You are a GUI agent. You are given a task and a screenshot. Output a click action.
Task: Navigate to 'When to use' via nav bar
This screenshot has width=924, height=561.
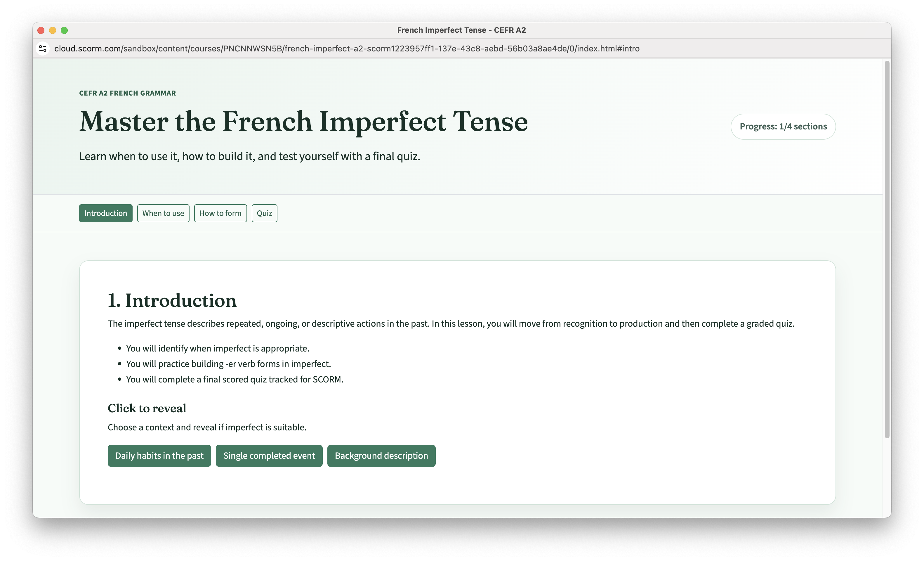pos(163,213)
